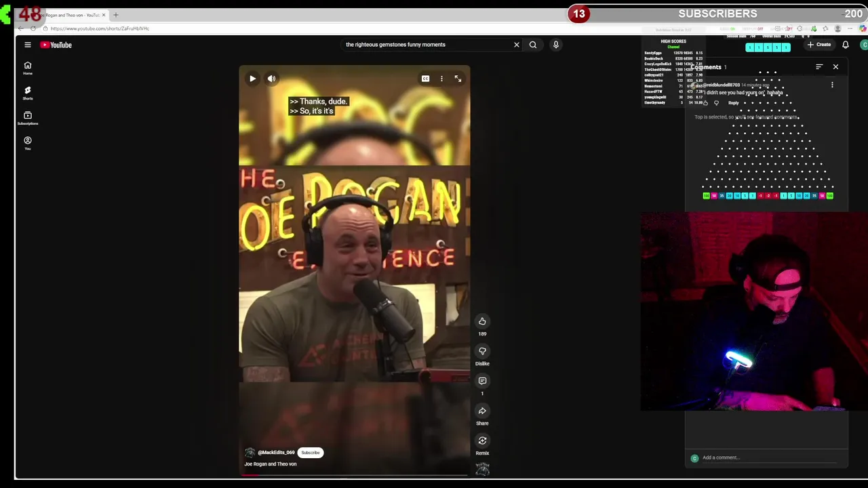Open the sound thumbnail below Remix
868x488 pixels.
click(x=482, y=469)
